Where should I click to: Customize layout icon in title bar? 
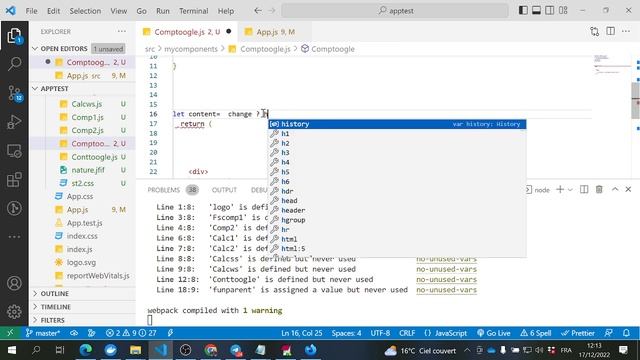[x=563, y=11]
